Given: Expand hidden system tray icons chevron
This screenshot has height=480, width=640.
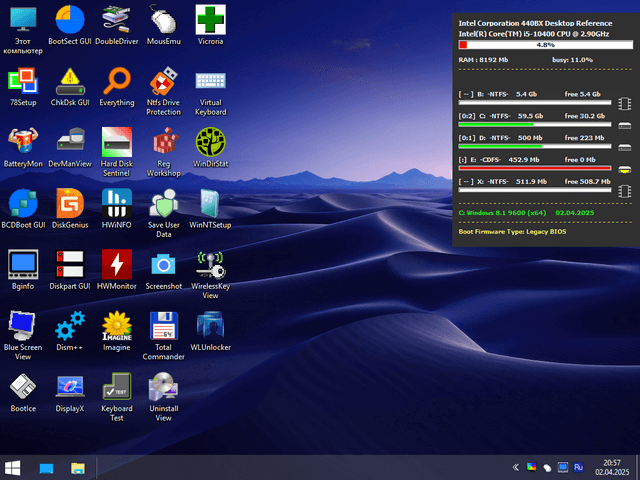Looking at the screenshot, I should (516, 467).
